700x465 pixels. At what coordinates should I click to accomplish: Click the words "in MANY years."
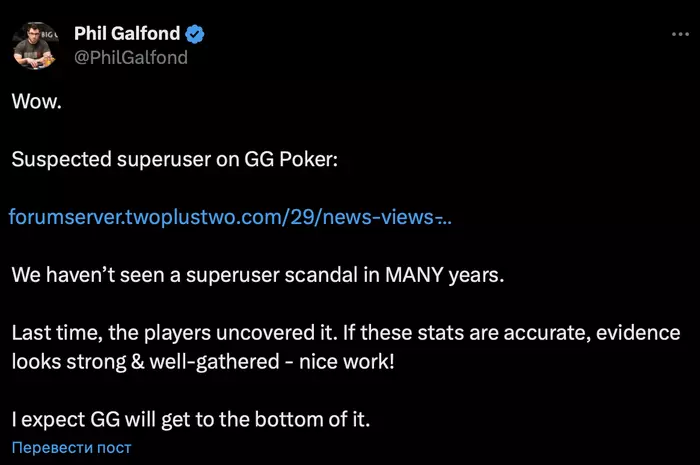[x=435, y=275]
